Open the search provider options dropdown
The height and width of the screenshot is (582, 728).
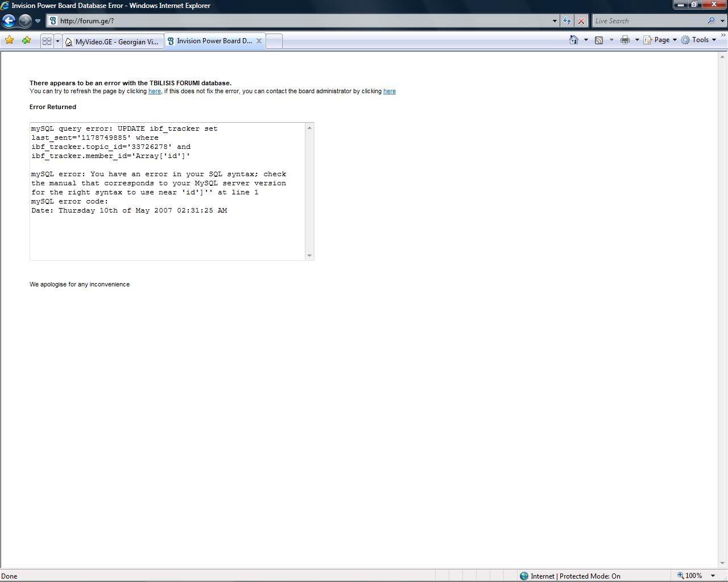click(x=722, y=21)
